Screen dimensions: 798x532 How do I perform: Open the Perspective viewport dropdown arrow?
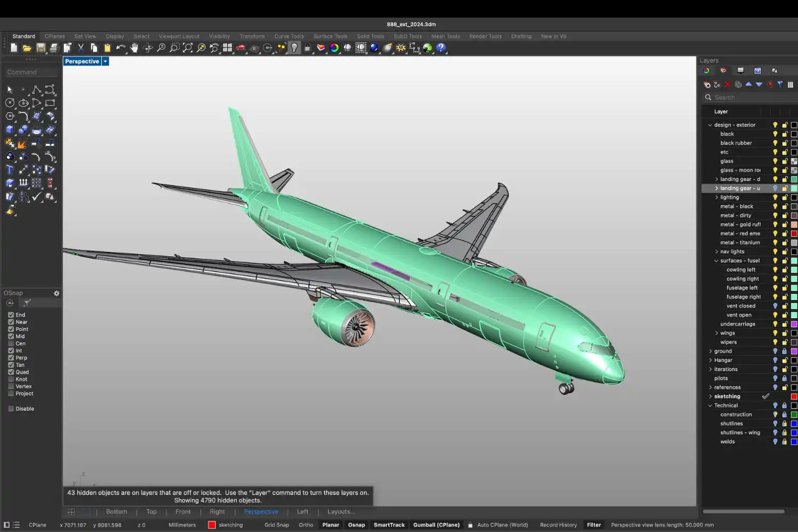105,61
